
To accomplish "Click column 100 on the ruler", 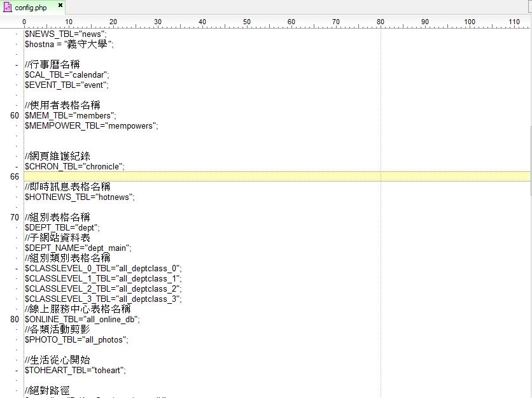I will click(470, 22).
